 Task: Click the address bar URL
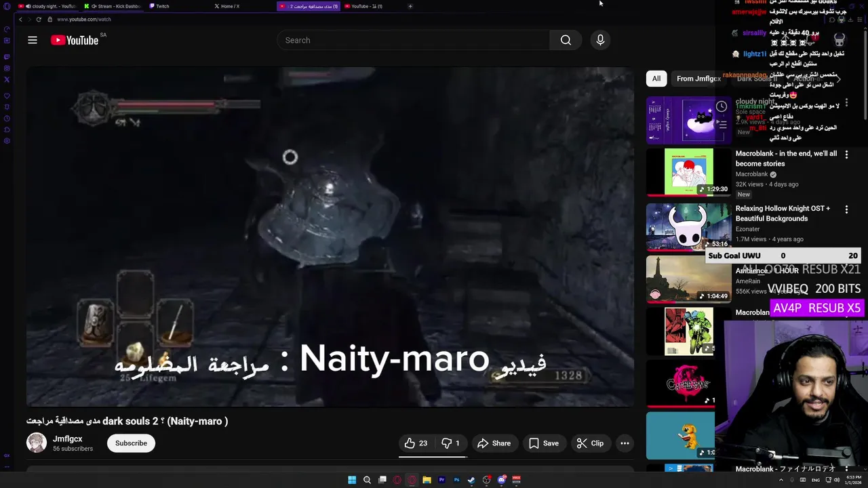tap(84, 19)
